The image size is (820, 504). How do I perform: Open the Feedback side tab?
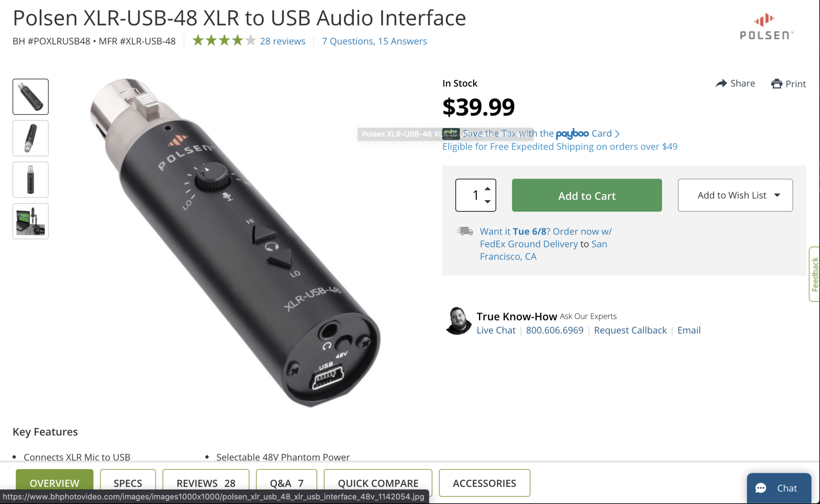click(x=814, y=274)
